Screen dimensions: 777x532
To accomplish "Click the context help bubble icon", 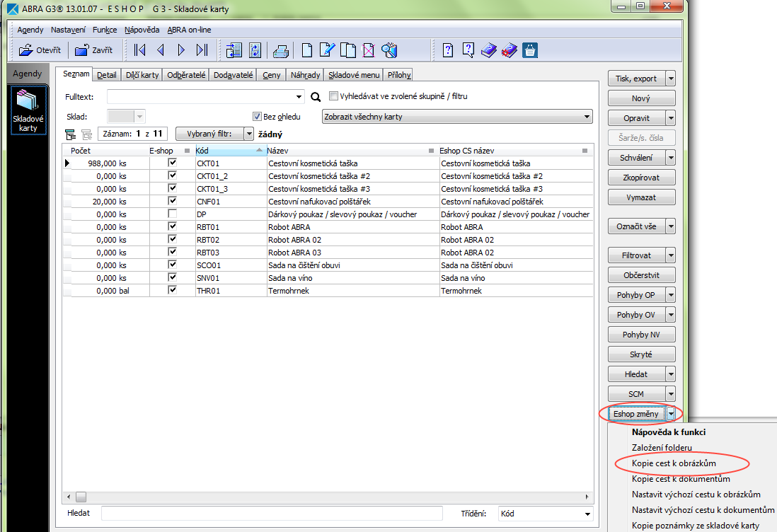I will [x=468, y=50].
